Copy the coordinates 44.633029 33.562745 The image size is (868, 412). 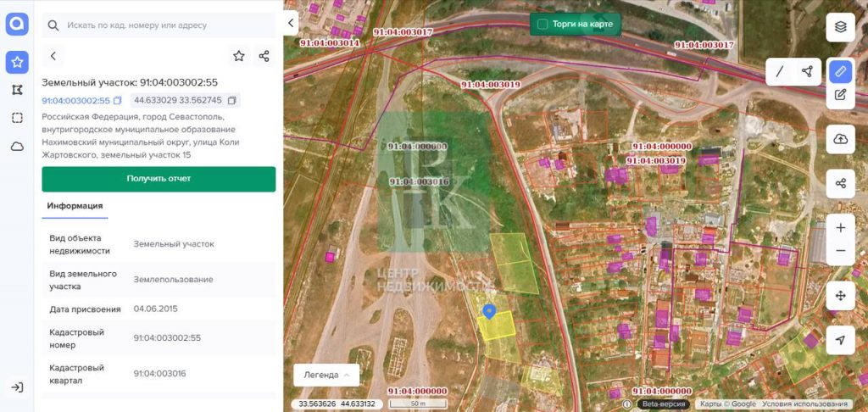point(232,101)
